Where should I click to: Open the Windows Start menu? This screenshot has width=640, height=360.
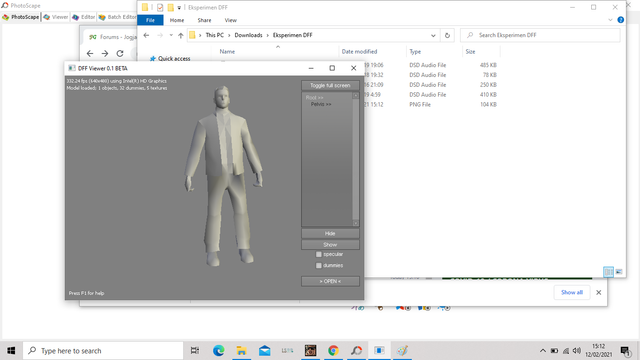coord(11,351)
